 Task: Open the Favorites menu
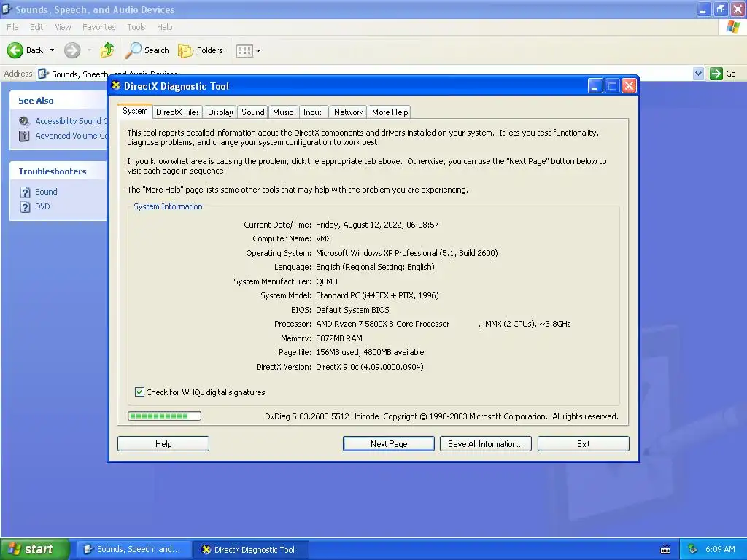tap(98, 27)
